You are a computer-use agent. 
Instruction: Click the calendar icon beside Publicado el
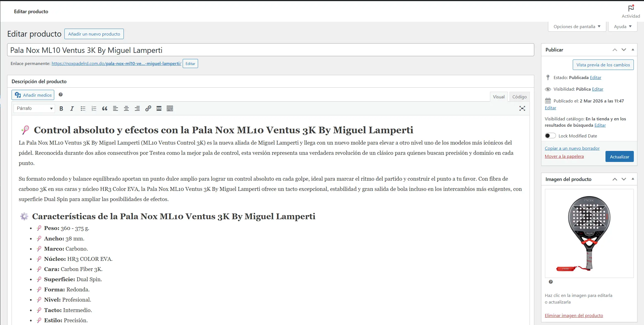(548, 101)
